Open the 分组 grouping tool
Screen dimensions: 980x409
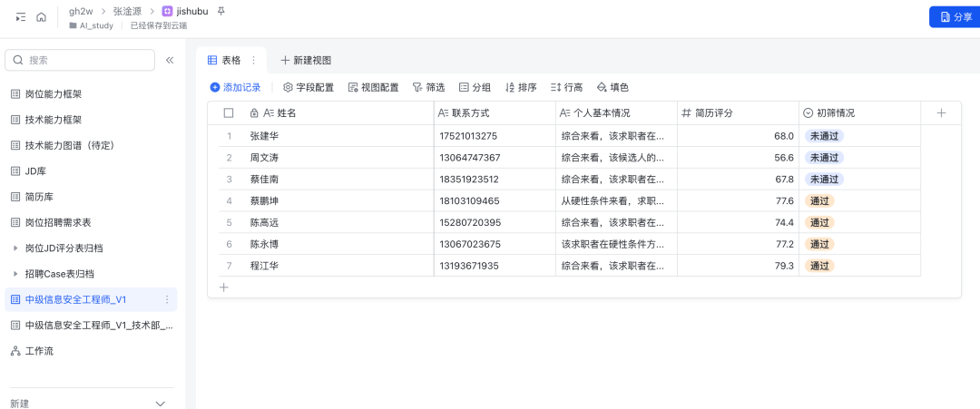coord(475,87)
